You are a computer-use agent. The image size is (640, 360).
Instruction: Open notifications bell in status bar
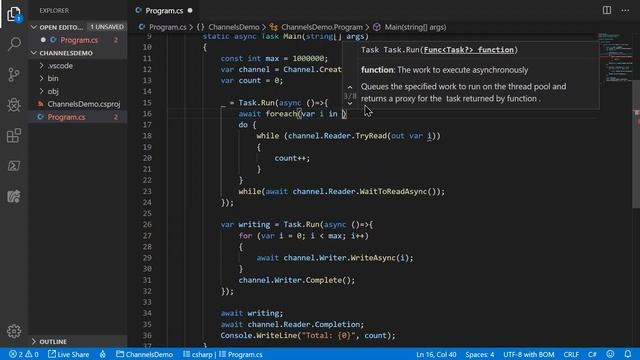tap(628, 354)
